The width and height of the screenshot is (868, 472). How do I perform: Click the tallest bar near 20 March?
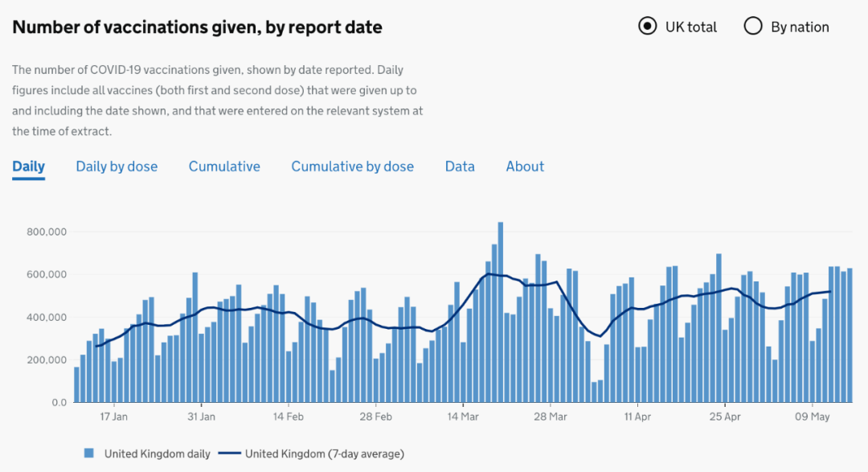[x=501, y=312]
